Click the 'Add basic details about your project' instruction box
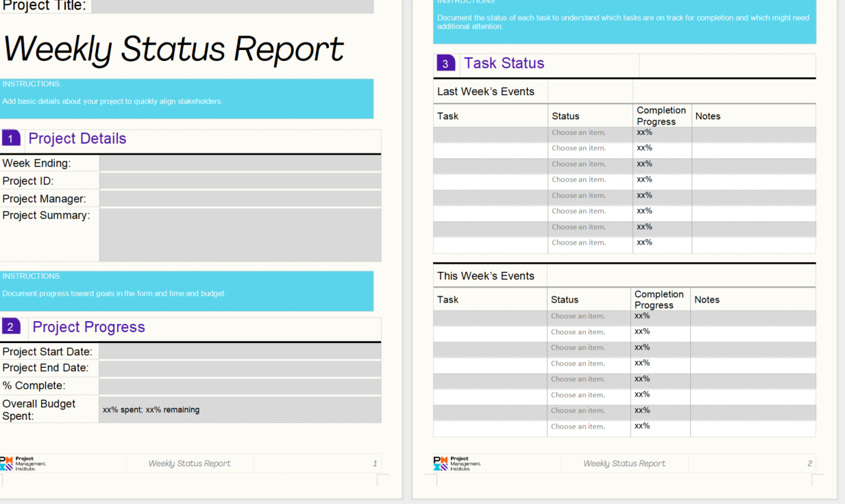Viewport: 845px width, 504px height. (x=186, y=99)
